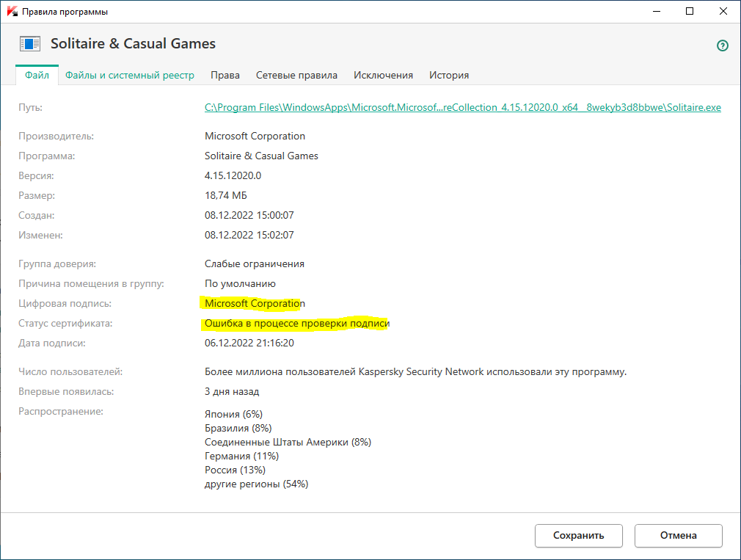
Task: Switch to Файлы и системный реестр tab
Action: [129, 75]
